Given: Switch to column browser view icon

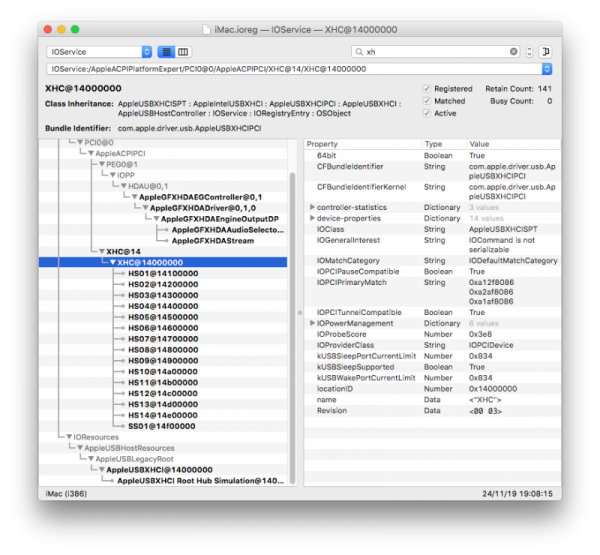Looking at the screenshot, I should click(183, 52).
